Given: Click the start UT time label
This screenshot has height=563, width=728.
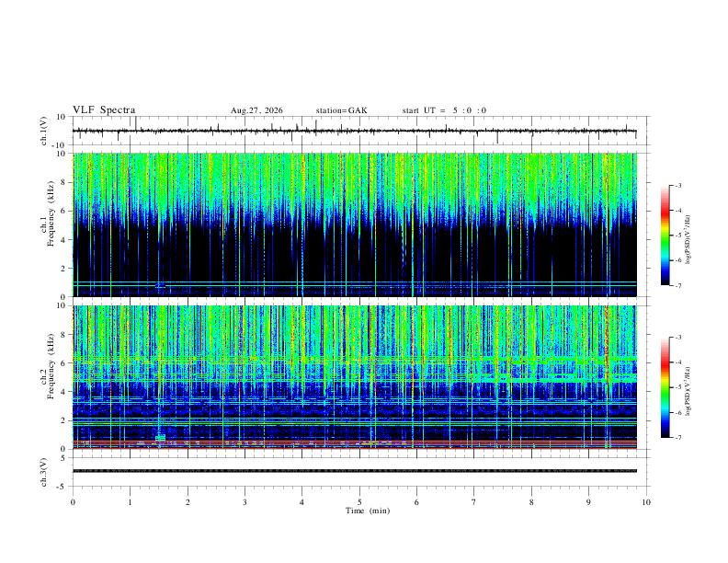Looking at the screenshot, I should click(444, 110).
